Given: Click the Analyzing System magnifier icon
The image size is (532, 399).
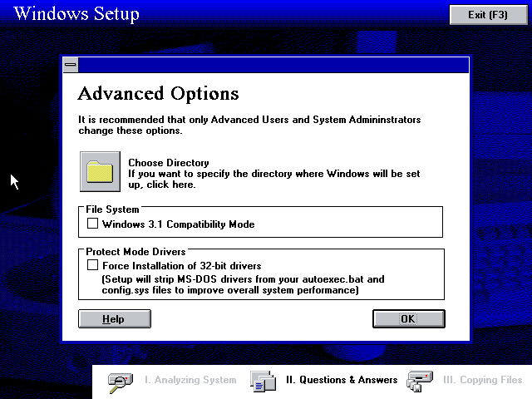Looking at the screenshot, I should (120, 382).
